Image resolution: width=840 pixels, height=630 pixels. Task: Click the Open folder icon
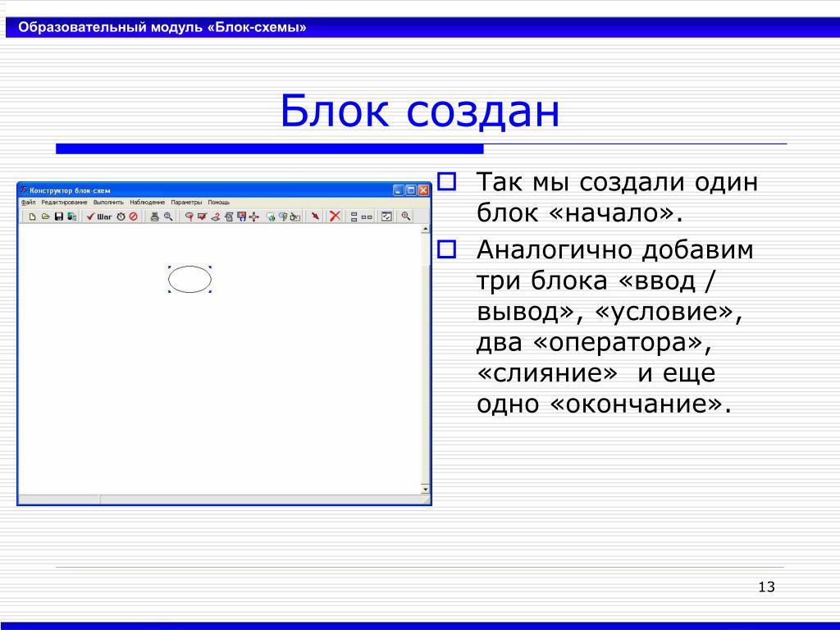[x=46, y=217]
